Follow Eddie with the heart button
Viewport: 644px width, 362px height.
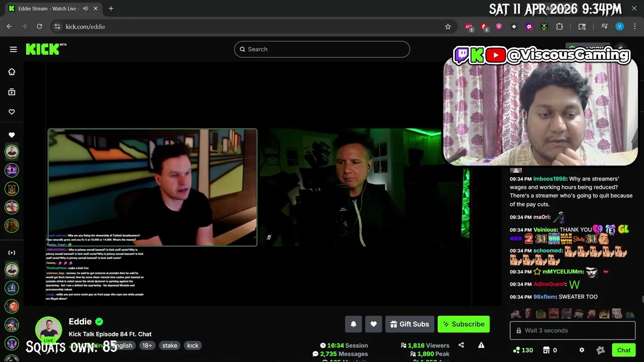click(x=373, y=324)
